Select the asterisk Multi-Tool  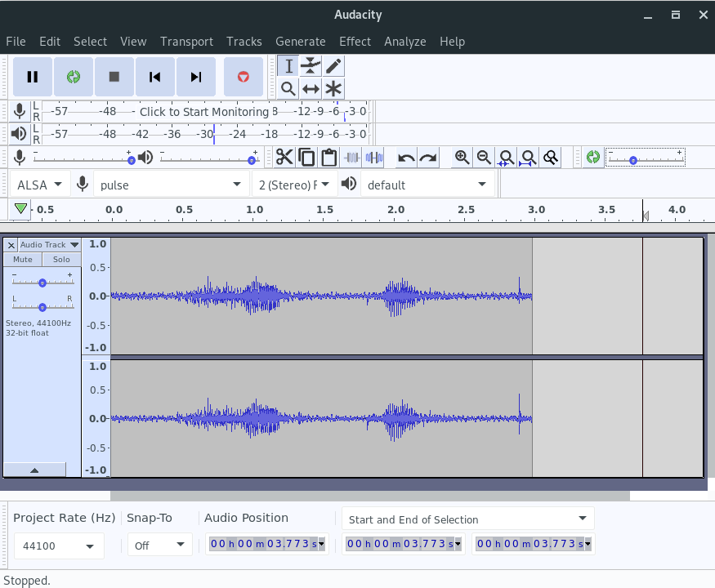point(333,88)
